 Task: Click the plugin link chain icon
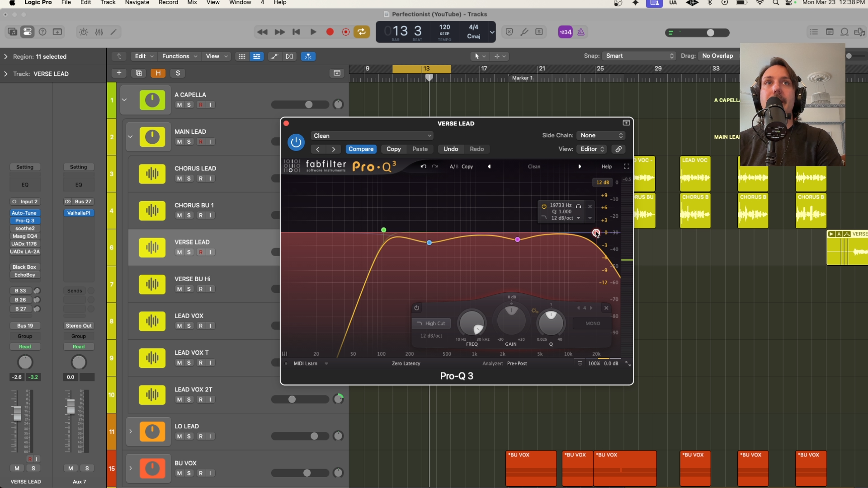tap(618, 149)
